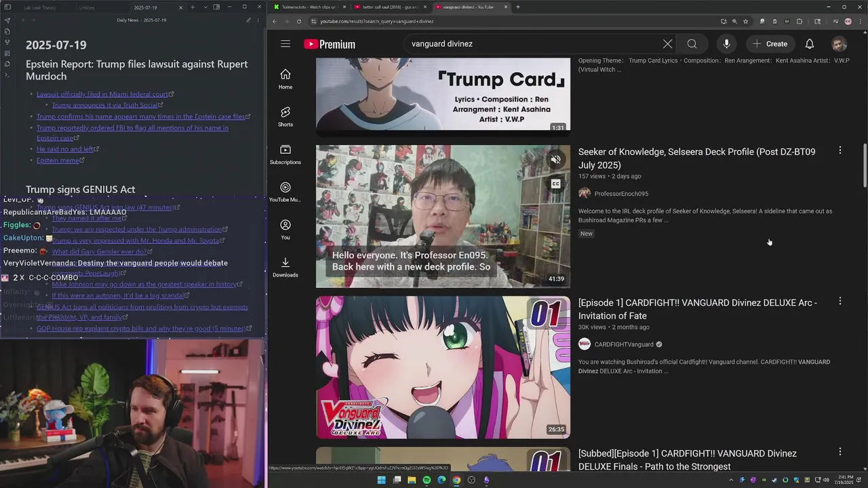Open CARDFIGHTVanguard channel link
868x488 pixels.
point(624,344)
